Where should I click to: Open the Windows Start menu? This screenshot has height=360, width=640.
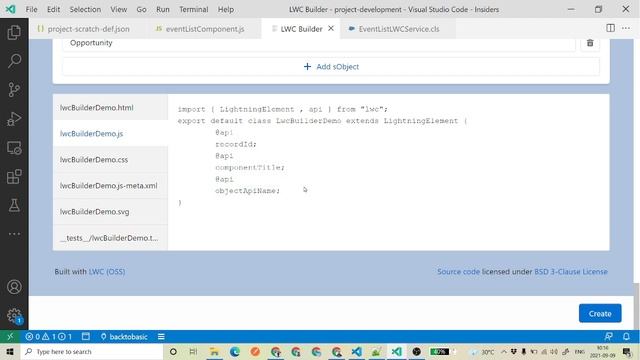click(x=10, y=351)
